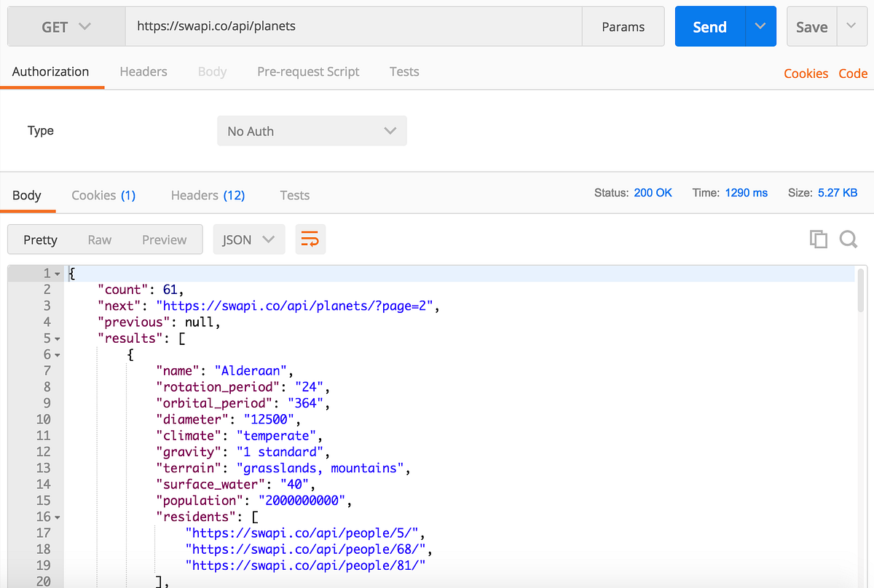This screenshot has width=874, height=588.
Task: Collapse the results array at line 5
Action: pos(55,338)
